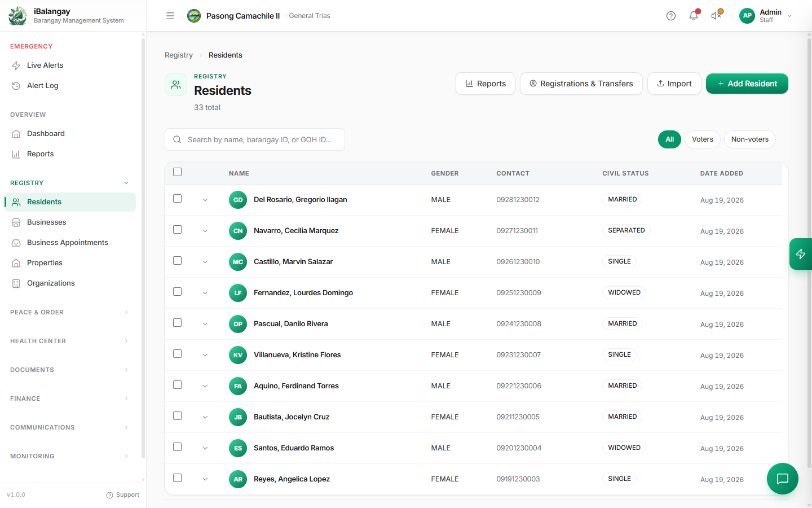Viewport: 812px width, 508px height.
Task: Click the Businesses storefront icon
Action: [x=16, y=222]
